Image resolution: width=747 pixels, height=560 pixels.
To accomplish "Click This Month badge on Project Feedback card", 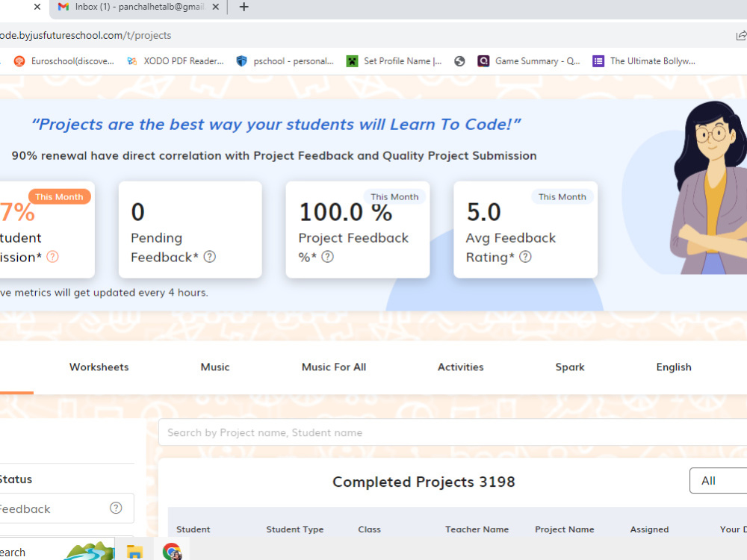I will tap(394, 196).
